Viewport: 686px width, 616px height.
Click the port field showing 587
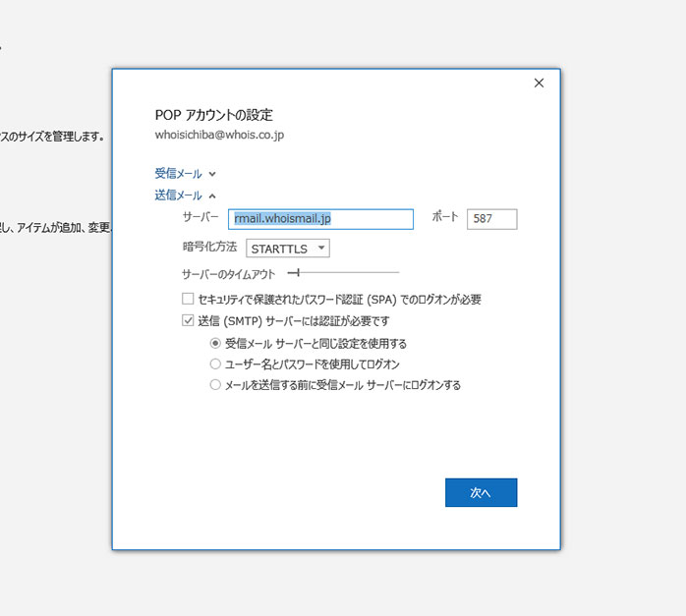click(x=491, y=219)
